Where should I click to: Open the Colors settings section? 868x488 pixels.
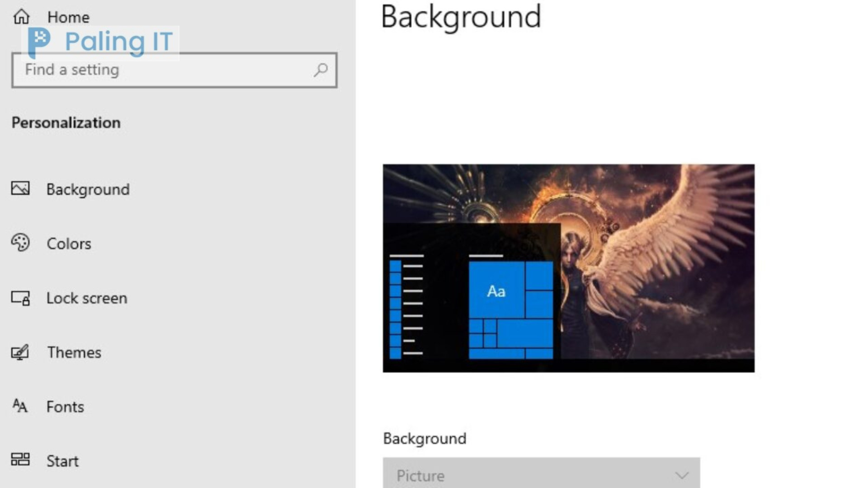click(69, 244)
